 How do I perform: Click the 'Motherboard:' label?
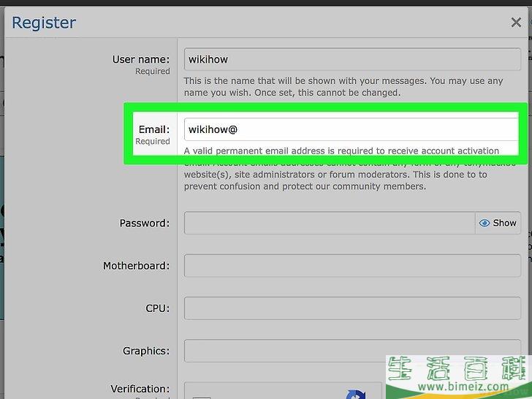click(x=136, y=266)
